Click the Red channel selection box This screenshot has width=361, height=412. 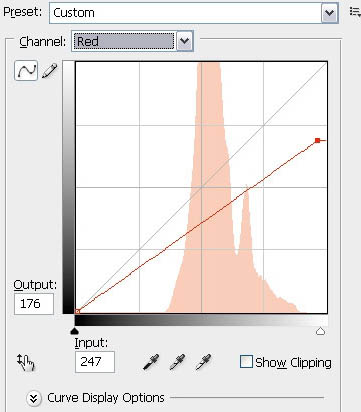pos(124,41)
